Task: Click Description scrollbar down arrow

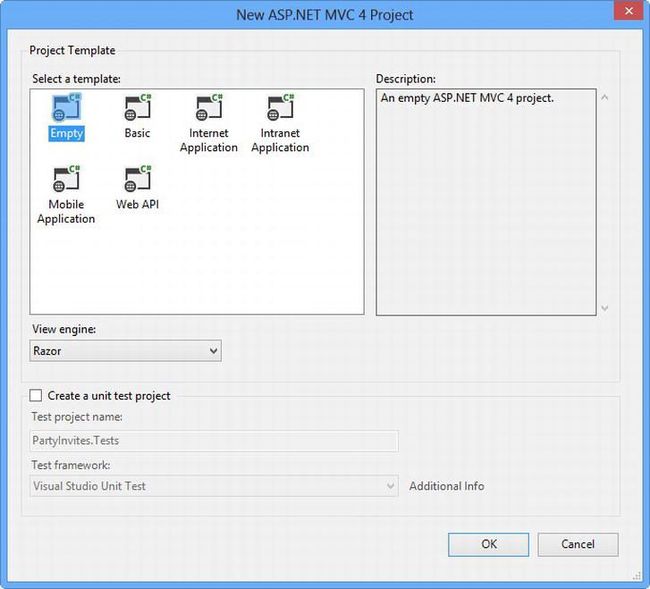Action: (605, 308)
